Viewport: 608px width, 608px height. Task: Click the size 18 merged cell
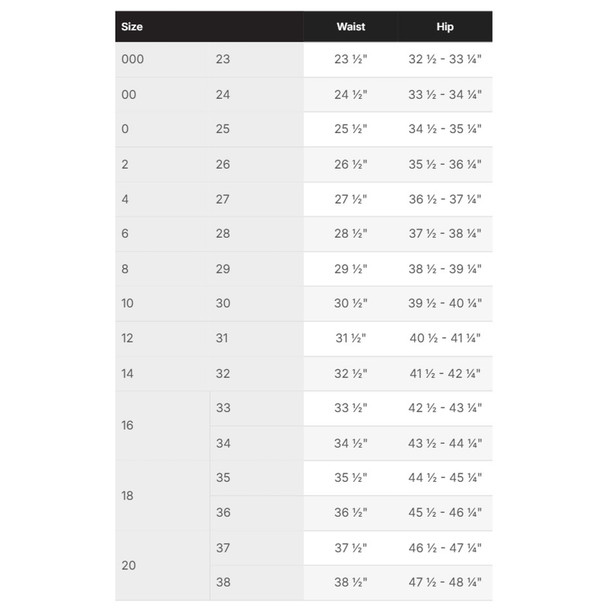pyautogui.click(x=128, y=495)
